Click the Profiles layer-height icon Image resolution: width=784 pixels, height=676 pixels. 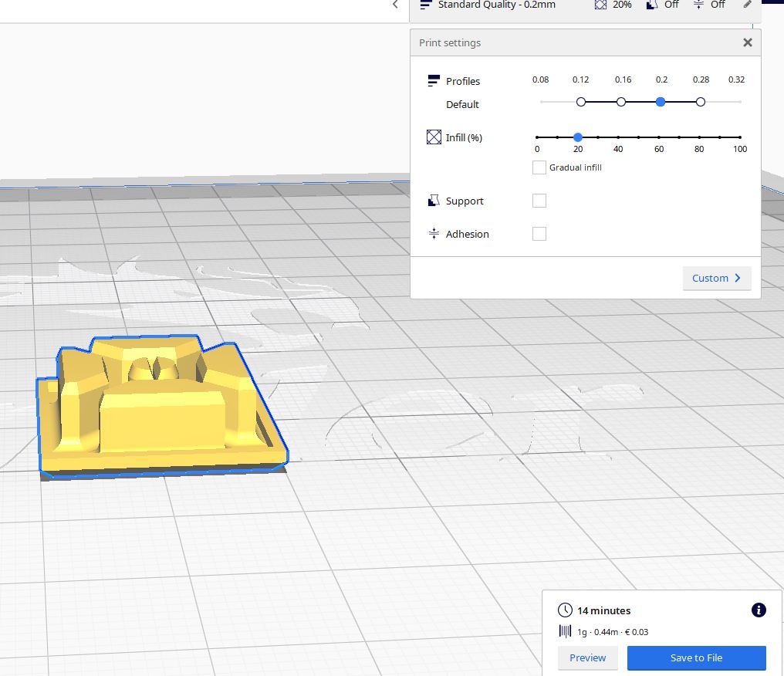point(434,80)
